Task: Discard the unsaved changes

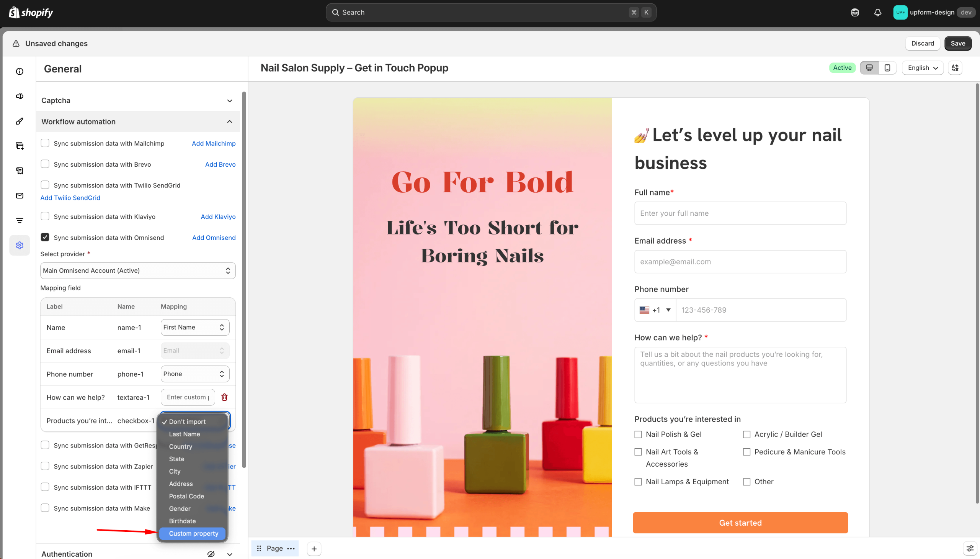Action: point(923,43)
